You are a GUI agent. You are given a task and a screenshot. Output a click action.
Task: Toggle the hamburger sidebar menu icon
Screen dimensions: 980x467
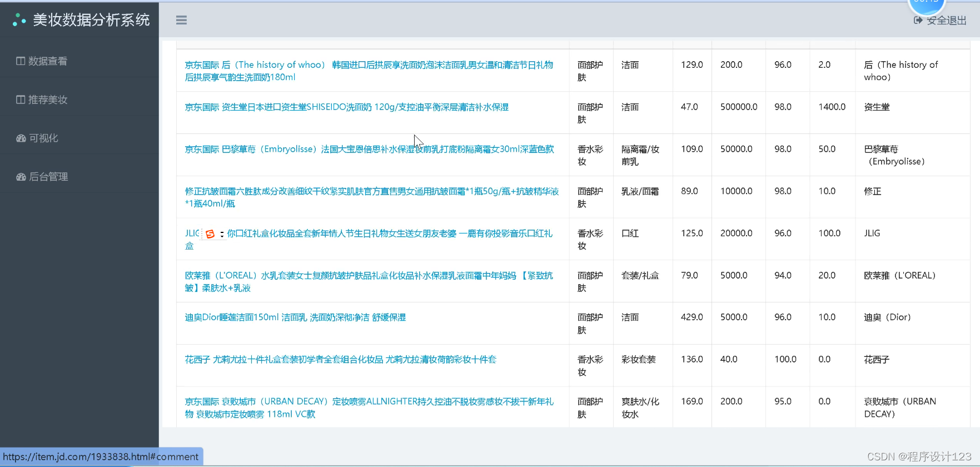pos(181,20)
